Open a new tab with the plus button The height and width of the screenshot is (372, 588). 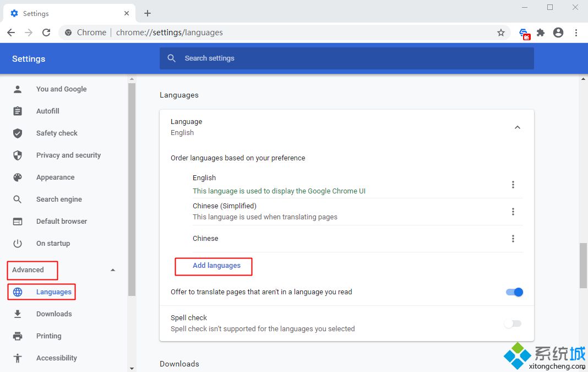tap(148, 13)
